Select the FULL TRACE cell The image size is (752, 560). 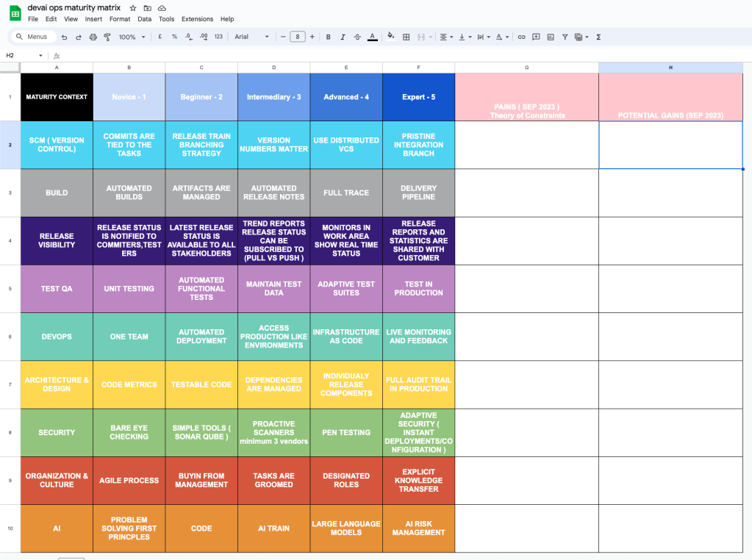pyautogui.click(x=346, y=193)
